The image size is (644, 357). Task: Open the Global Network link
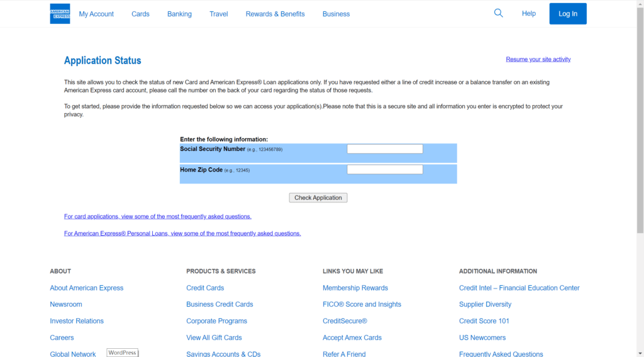click(x=73, y=354)
